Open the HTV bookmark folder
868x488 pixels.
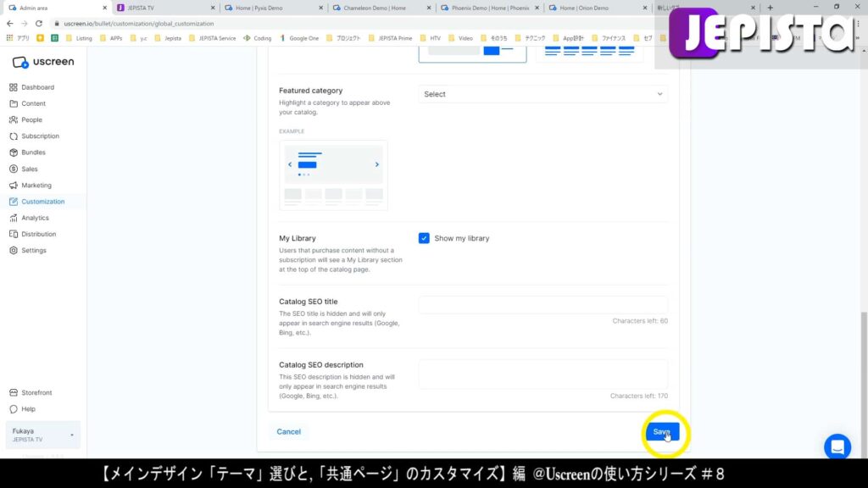coord(431,38)
